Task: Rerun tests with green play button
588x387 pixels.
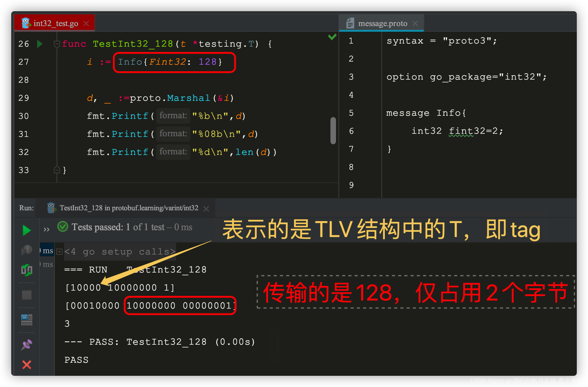Action: coord(27,231)
